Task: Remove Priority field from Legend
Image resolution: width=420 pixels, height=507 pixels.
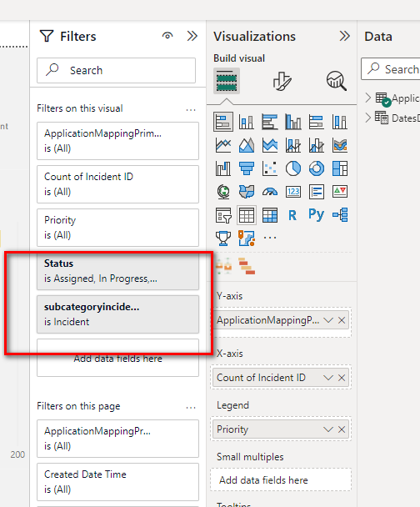Action: (342, 429)
